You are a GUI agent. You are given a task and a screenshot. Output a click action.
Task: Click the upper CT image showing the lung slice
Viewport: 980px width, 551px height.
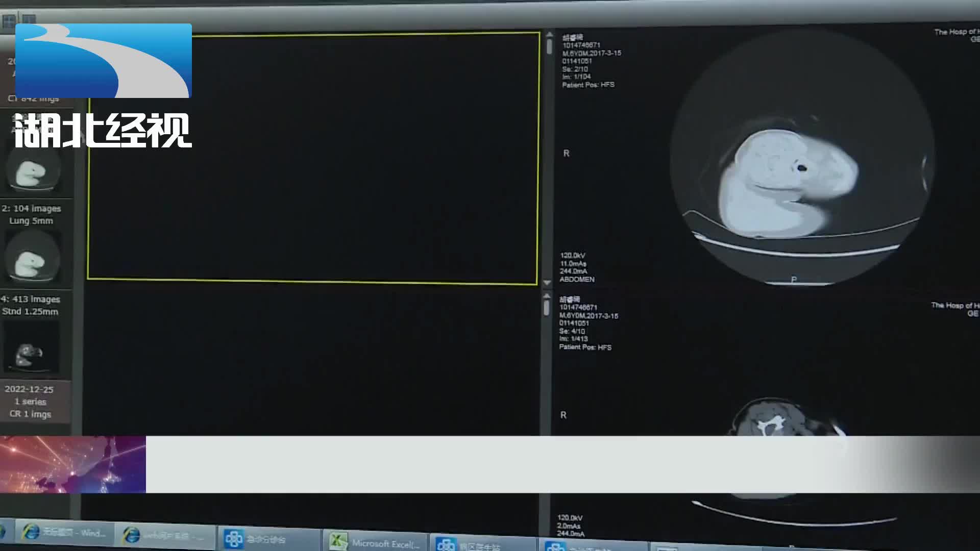[x=801, y=158]
